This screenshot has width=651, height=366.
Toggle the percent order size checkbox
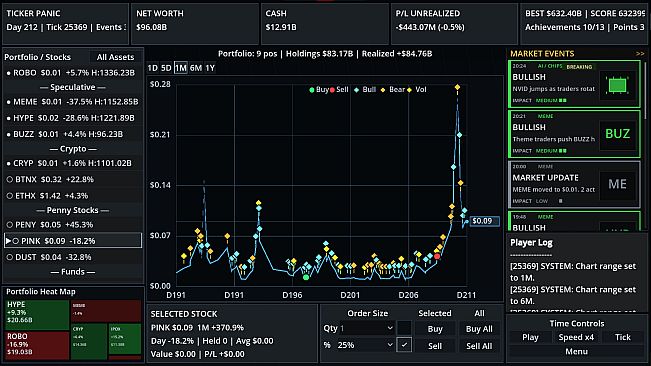404,345
